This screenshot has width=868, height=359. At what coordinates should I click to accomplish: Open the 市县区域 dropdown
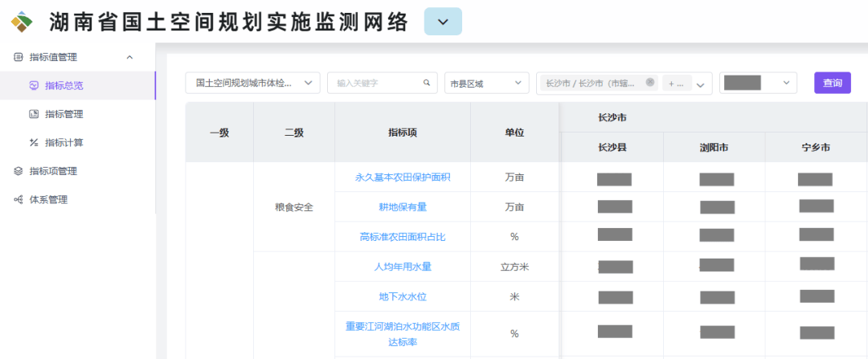(486, 83)
